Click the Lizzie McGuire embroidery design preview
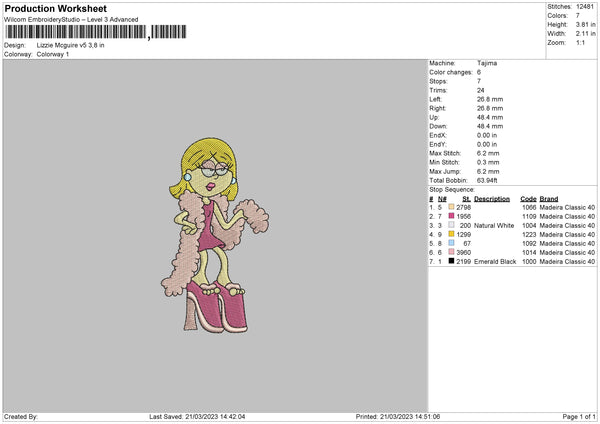Image resolution: width=600 pixels, height=424 pixels. coord(215,235)
